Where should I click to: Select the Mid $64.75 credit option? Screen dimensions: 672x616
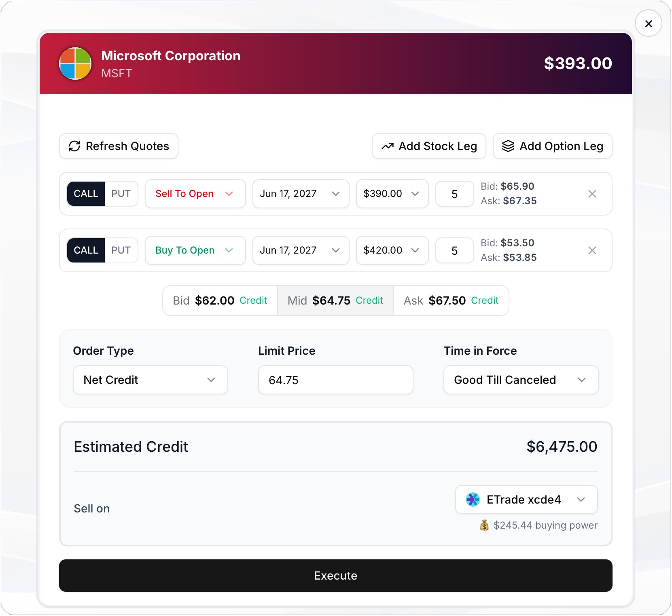[335, 301]
